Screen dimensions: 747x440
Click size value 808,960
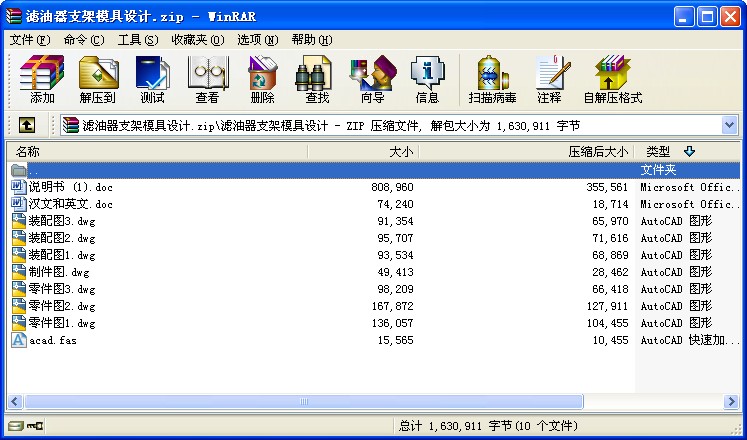pos(393,187)
